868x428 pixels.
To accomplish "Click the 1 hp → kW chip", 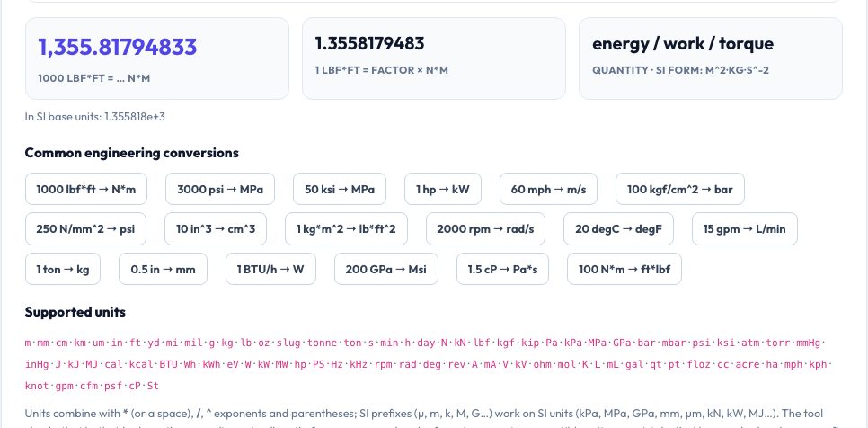I will click(x=443, y=190).
